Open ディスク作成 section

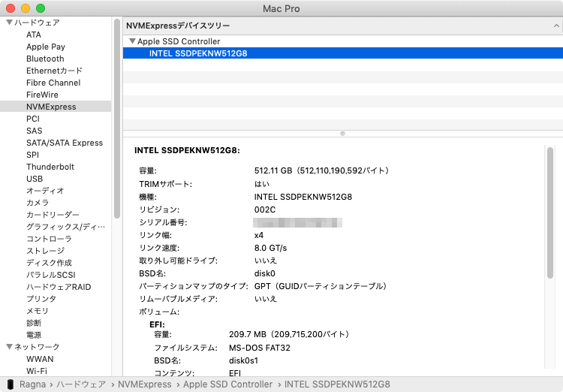point(49,263)
